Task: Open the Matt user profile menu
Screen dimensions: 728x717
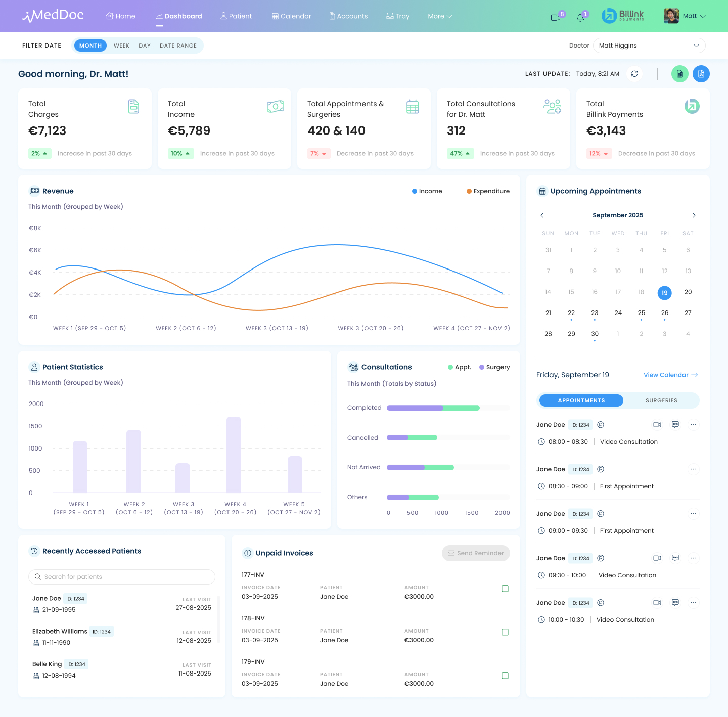Action: 685,16
